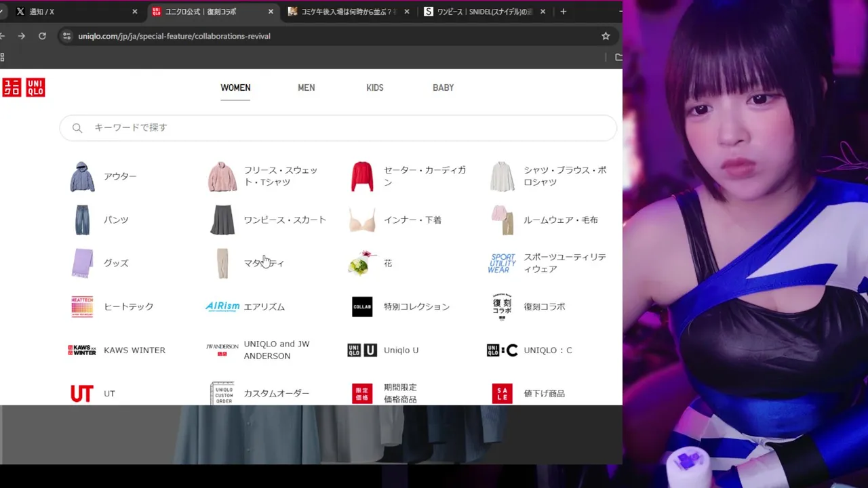Click the bra icon for インナー
Image resolution: width=868 pixels, height=488 pixels.
point(362,220)
